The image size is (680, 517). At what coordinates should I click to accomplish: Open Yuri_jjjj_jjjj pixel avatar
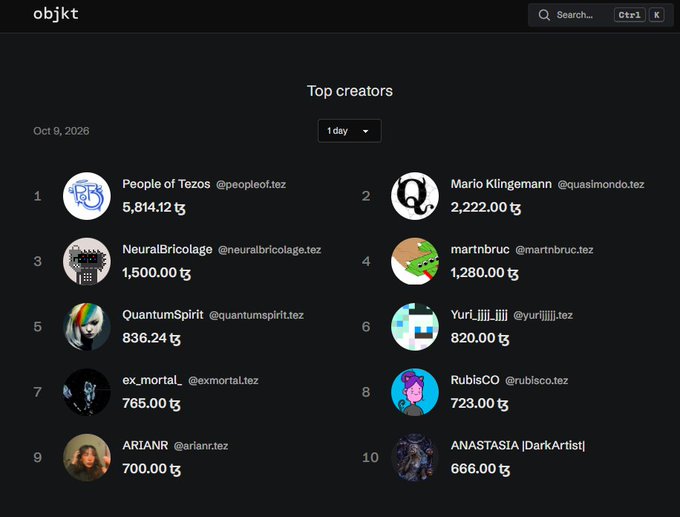click(415, 327)
